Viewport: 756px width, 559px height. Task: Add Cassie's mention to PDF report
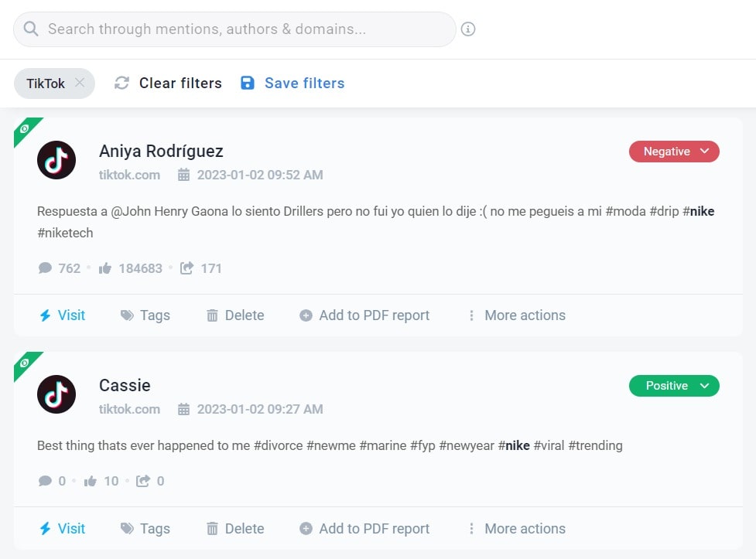364,529
